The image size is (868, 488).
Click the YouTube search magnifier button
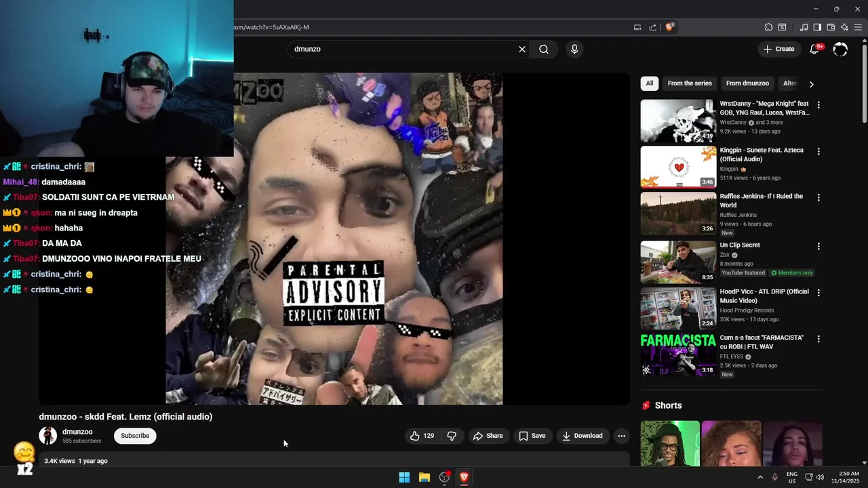[x=544, y=49]
